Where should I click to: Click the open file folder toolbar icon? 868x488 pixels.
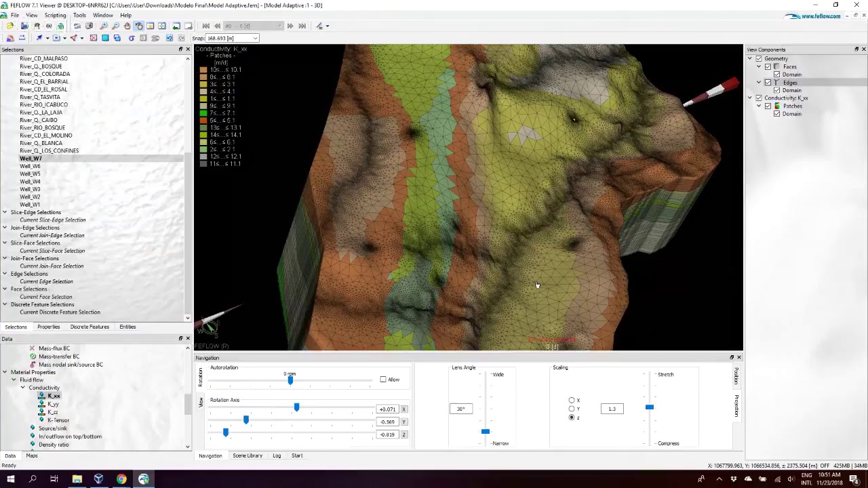pyautogui.click(x=10, y=26)
